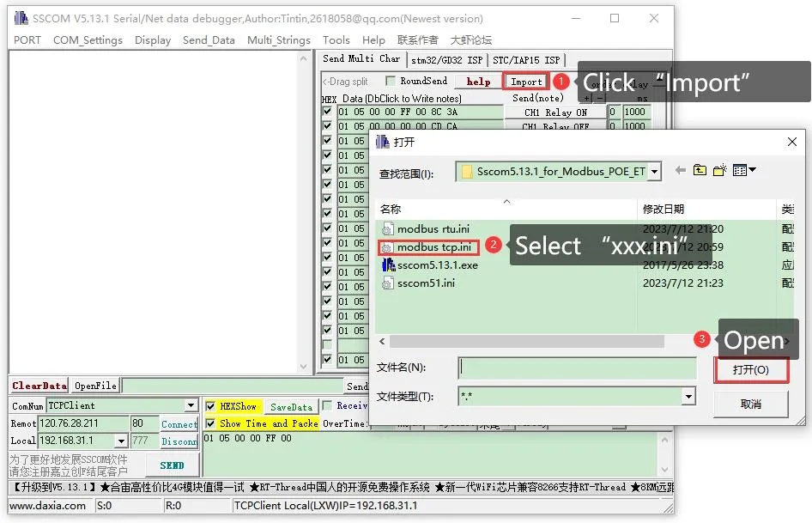Open the file type filter dropdown
The image size is (812, 523).
click(x=688, y=396)
